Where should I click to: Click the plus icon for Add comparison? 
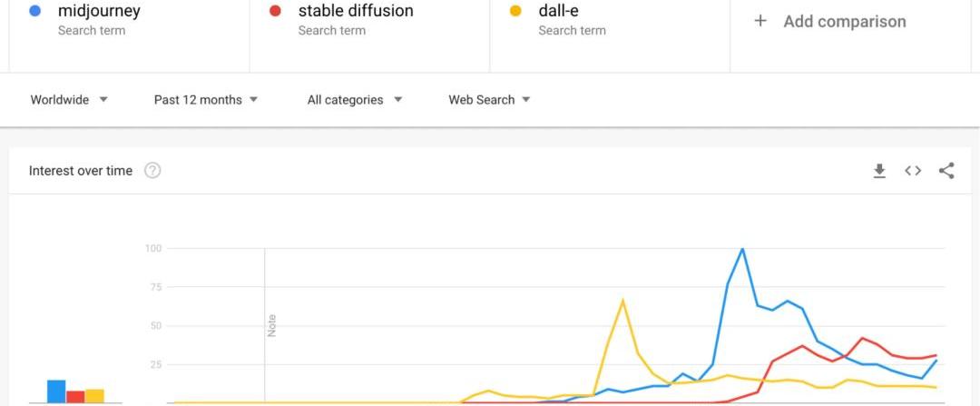point(760,21)
